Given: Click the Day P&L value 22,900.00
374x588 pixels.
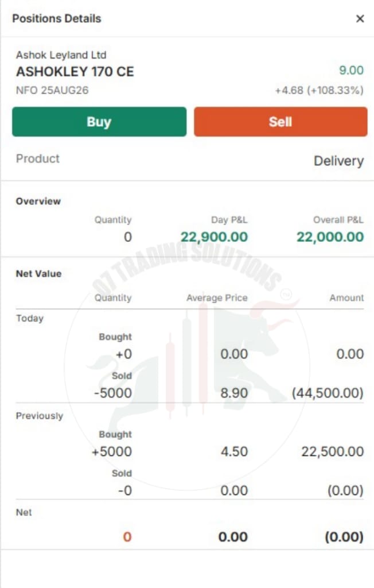Looking at the screenshot, I should pyautogui.click(x=214, y=237).
